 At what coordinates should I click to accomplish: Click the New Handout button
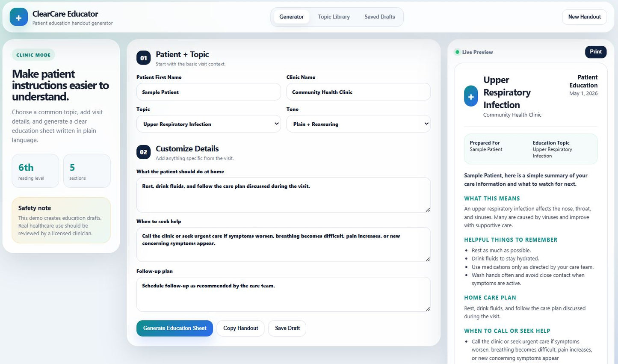[584, 17]
